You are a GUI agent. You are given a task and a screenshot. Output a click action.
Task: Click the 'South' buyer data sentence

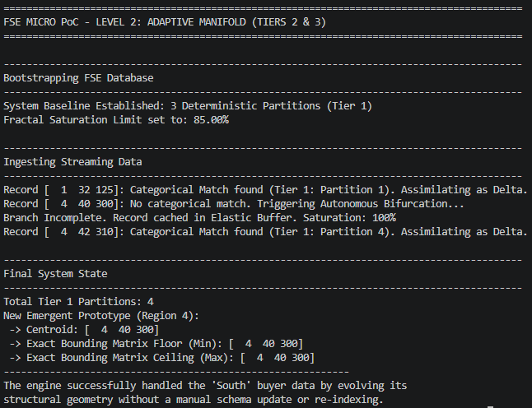[205, 386]
